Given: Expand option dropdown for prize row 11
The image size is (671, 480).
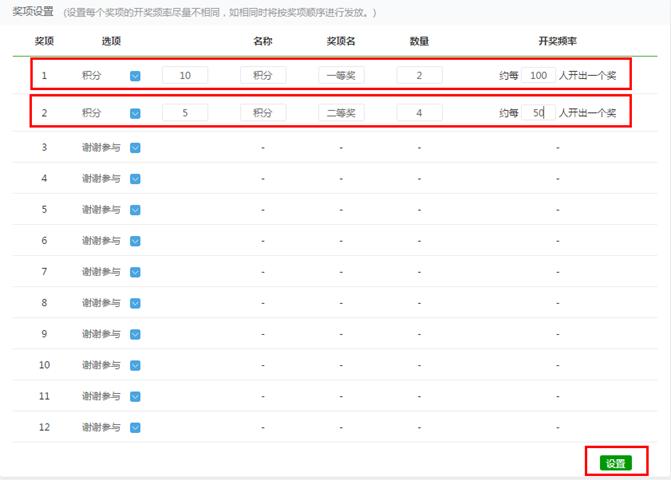Looking at the screenshot, I should click(x=135, y=397).
